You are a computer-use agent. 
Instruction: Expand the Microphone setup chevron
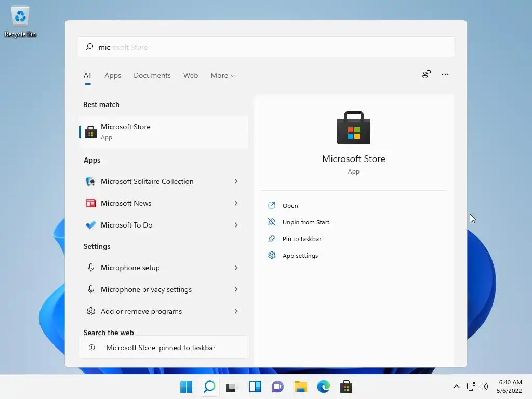tap(236, 268)
